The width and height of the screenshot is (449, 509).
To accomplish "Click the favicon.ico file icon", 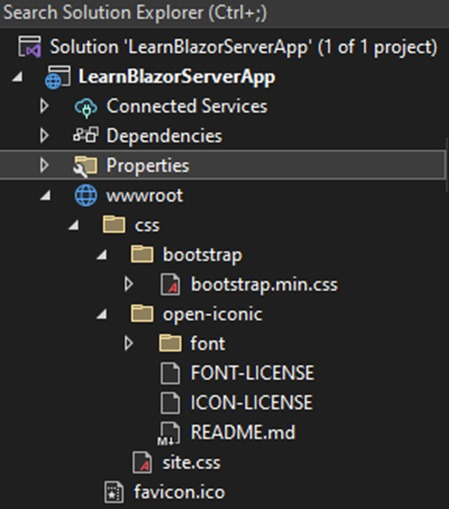I will tap(114, 492).
